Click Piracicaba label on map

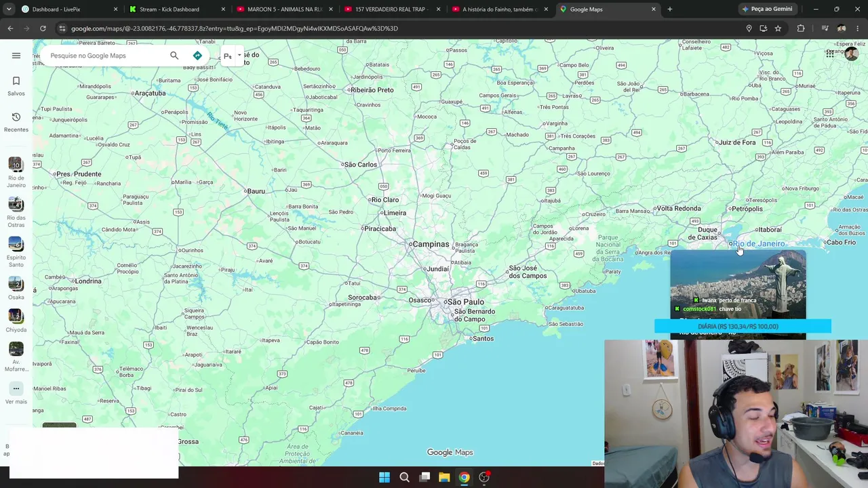[x=380, y=229]
